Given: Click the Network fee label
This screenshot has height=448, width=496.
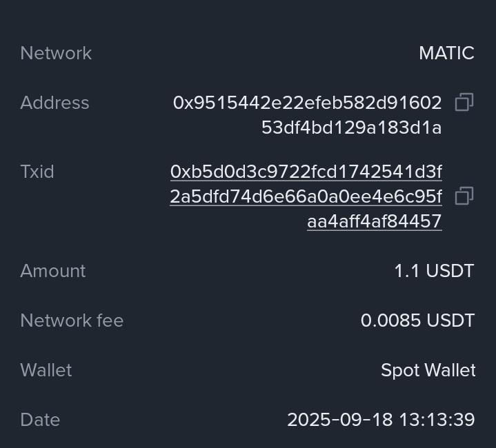Looking at the screenshot, I should [x=72, y=320].
